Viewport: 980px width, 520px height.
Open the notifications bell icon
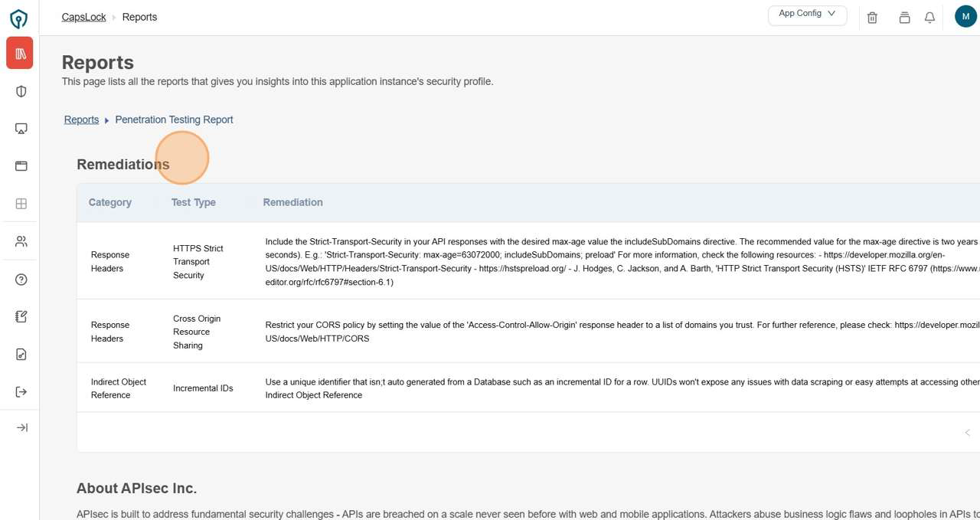[929, 18]
